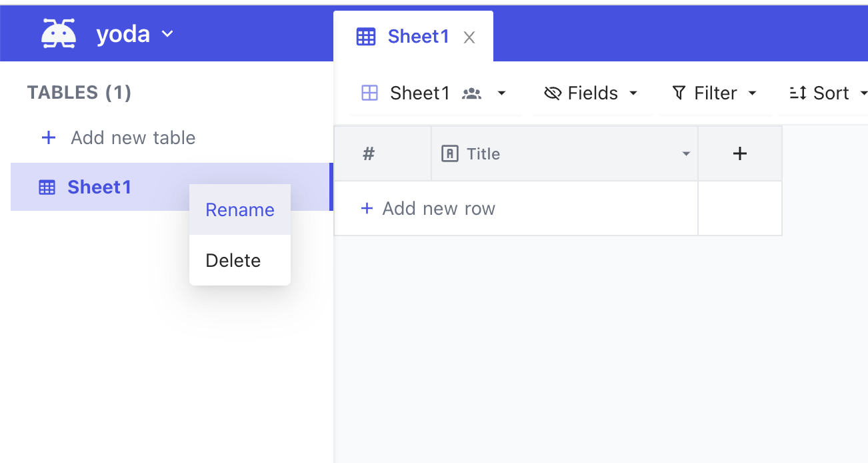868x463 pixels.
Task: Click the grid icon in Sheet1 tab
Action: [366, 37]
